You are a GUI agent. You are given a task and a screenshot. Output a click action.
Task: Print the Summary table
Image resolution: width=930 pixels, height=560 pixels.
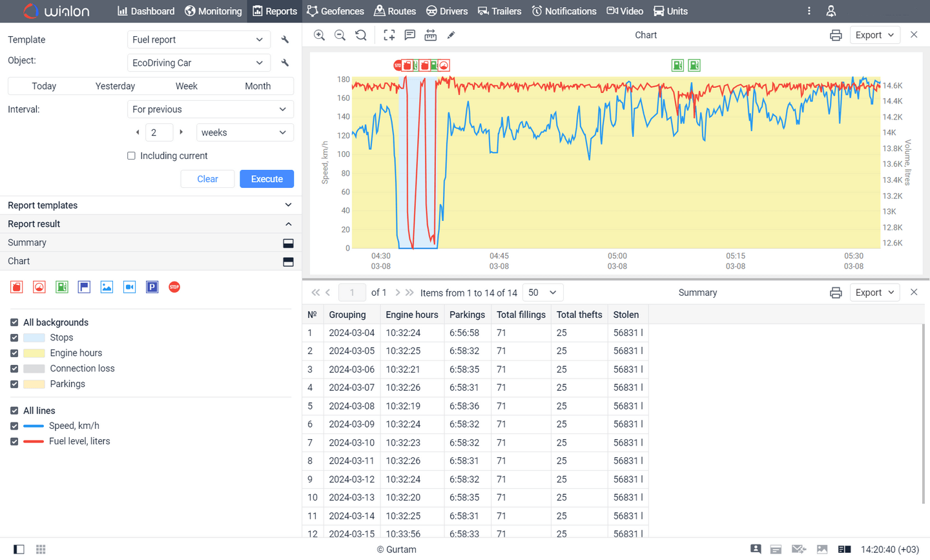pyautogui.click(x=836, y=292)
